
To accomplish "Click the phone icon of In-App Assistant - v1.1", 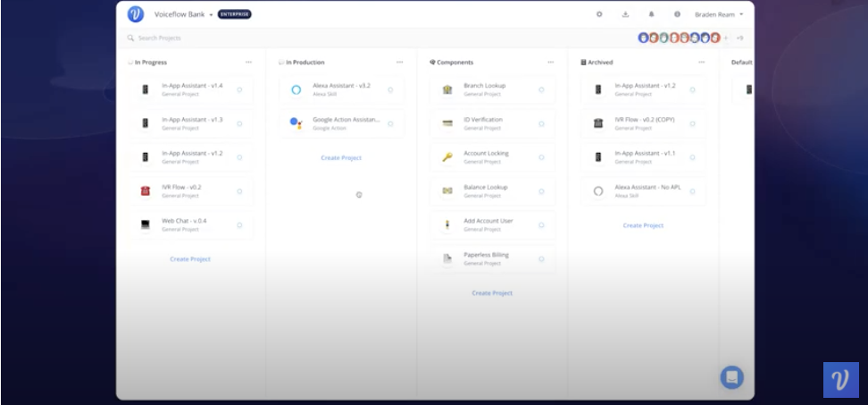I will [x=597, y=157].
